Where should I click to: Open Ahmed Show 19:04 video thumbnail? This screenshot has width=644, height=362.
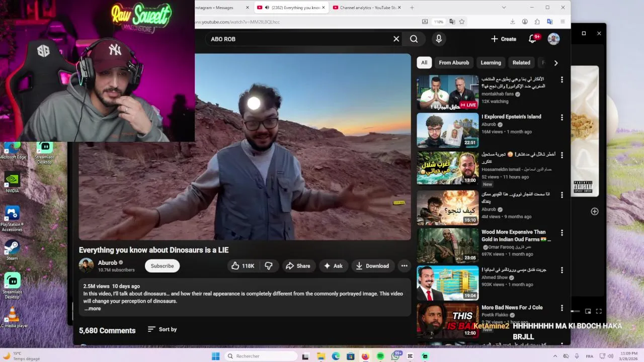pyautogui.click(x=447, y=283)
